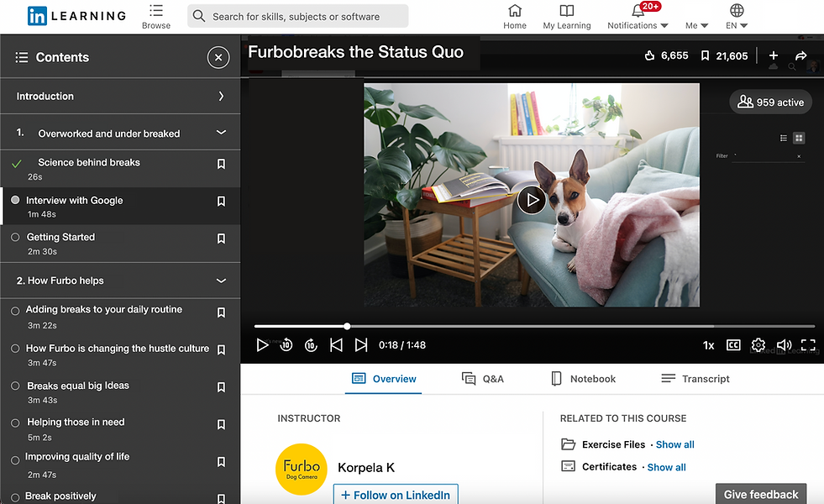Open Notifications bell with 20+ badge
824x504 pixels.
(x=638, y=11)
